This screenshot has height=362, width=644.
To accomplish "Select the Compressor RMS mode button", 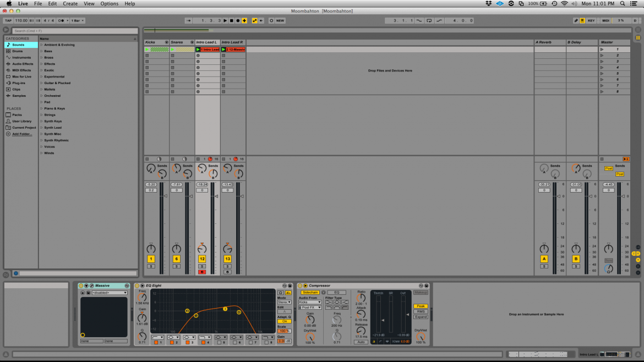I will (421, 311).
